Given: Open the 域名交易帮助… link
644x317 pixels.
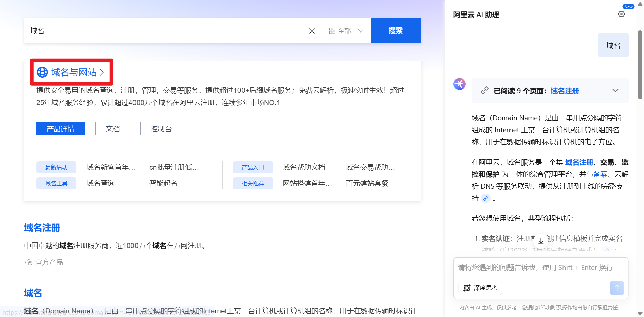Looking at the screenshot, I should pyautogui.click(x=371, y=167).
